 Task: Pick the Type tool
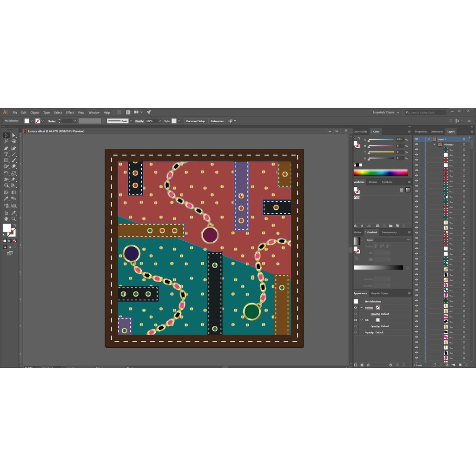click(x=6, y=154)
